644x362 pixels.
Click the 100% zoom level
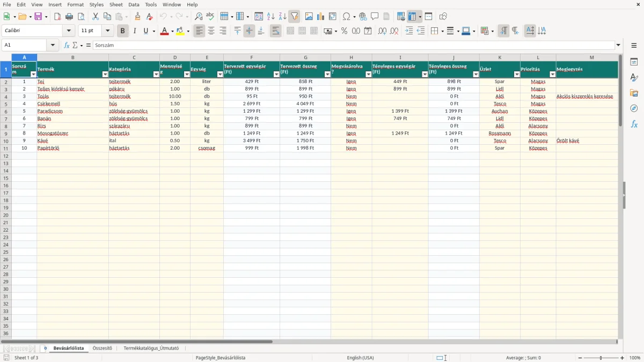[635, 358]
